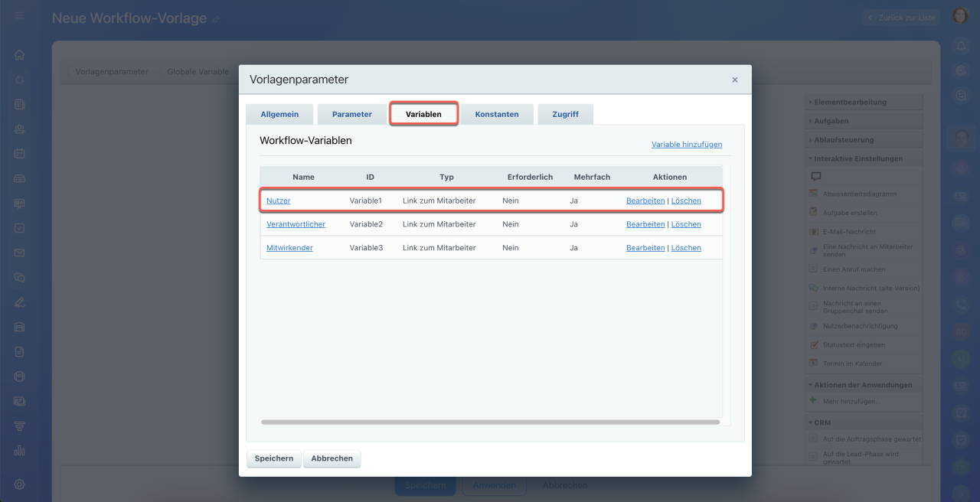Click the Variable hinzufügen link
Viewport: 980px width, 502px height.
click(x=686, y=145)
